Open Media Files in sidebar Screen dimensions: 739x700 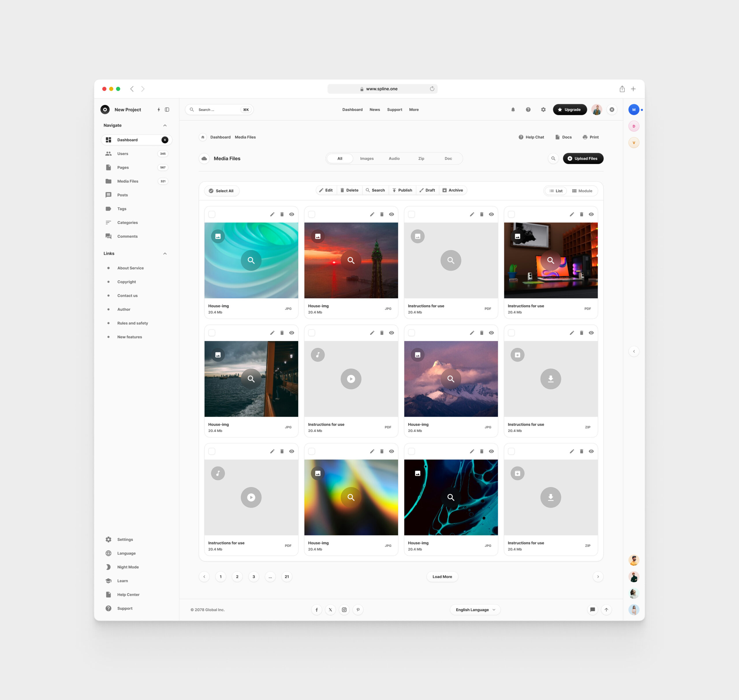click(x=136, y=181)
